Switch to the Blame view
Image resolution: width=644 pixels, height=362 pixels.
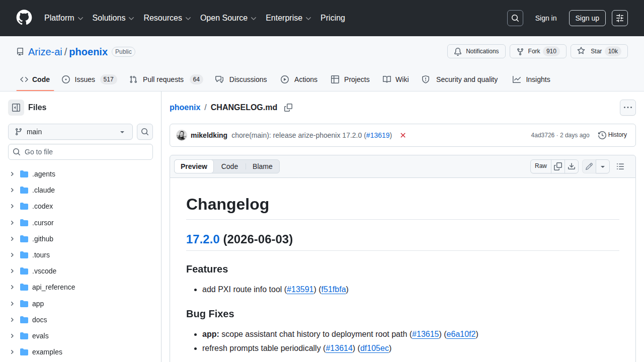pos(262,166)
